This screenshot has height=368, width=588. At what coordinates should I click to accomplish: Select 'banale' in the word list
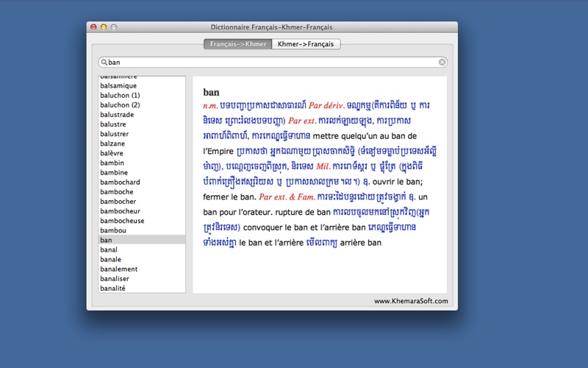[x=142, y=260]
